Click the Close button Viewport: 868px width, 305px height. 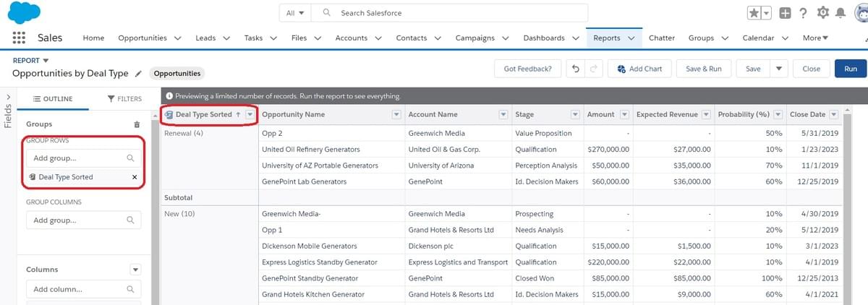pos(811,69)
